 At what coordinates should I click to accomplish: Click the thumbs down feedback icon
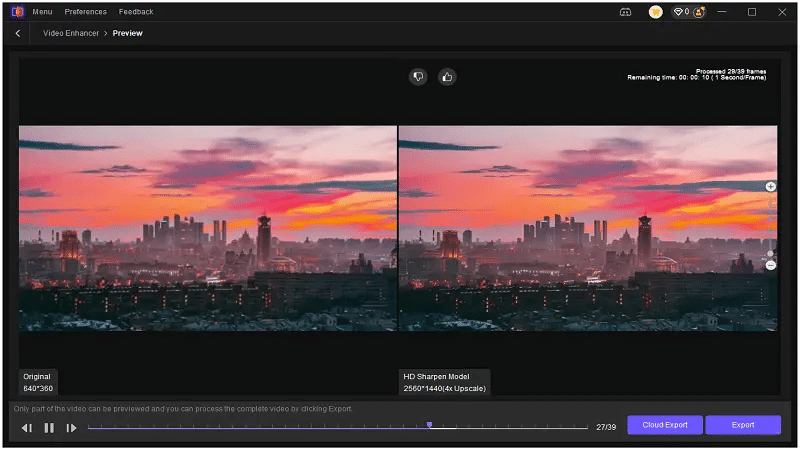(x=418, y=76)
